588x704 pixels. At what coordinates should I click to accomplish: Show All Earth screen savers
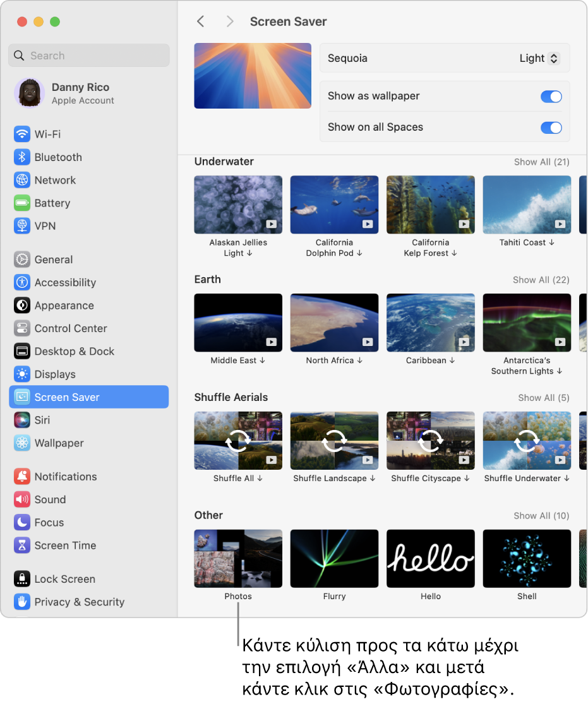[x=541, y=280]
